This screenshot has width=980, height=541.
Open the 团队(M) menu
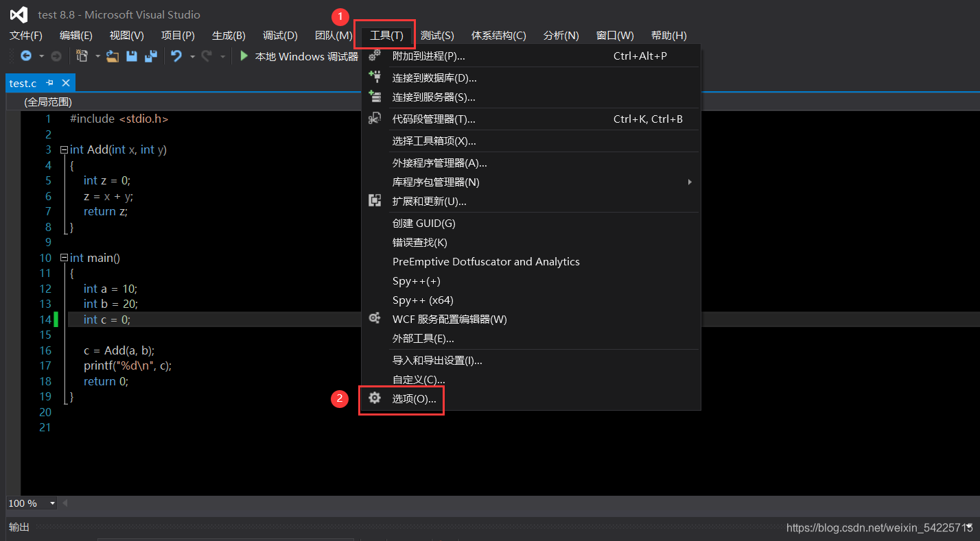334,36
